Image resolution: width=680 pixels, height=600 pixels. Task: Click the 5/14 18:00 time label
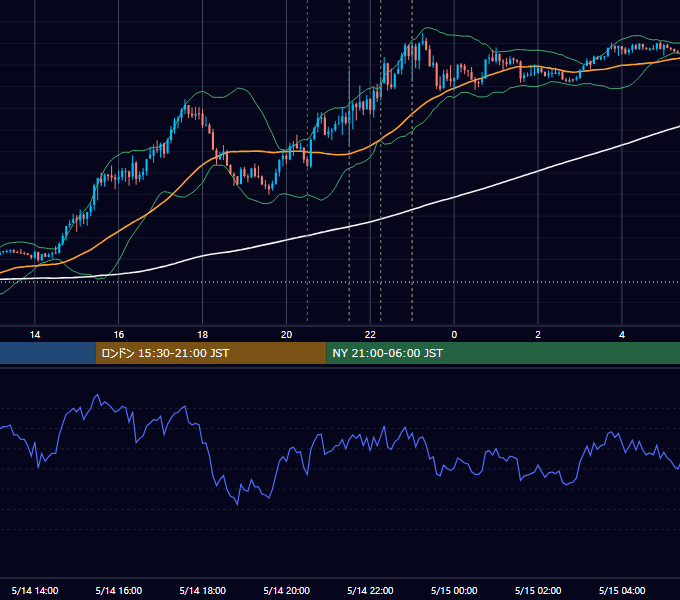click(203, 590)
